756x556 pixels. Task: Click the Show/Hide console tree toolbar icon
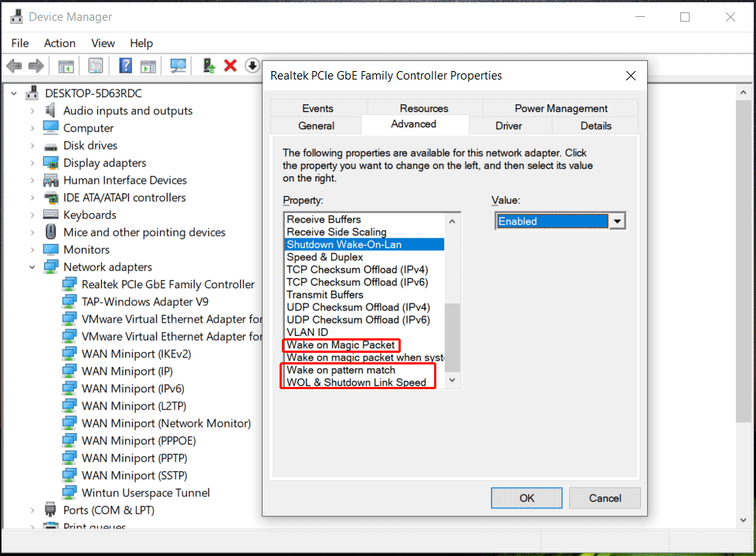click(66, 66)
